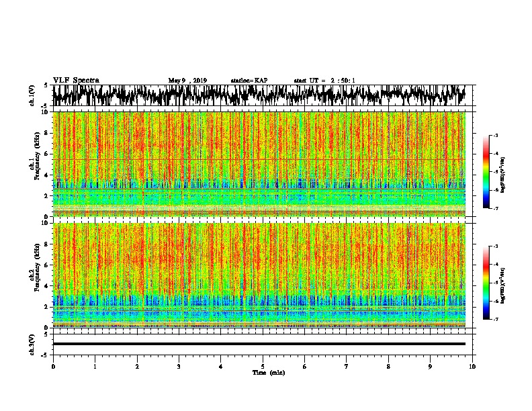The height and width of the screenshot is (411, 532).
Task: Click the 'Time (min)' axis label
Action: click(x=269, y=373)
